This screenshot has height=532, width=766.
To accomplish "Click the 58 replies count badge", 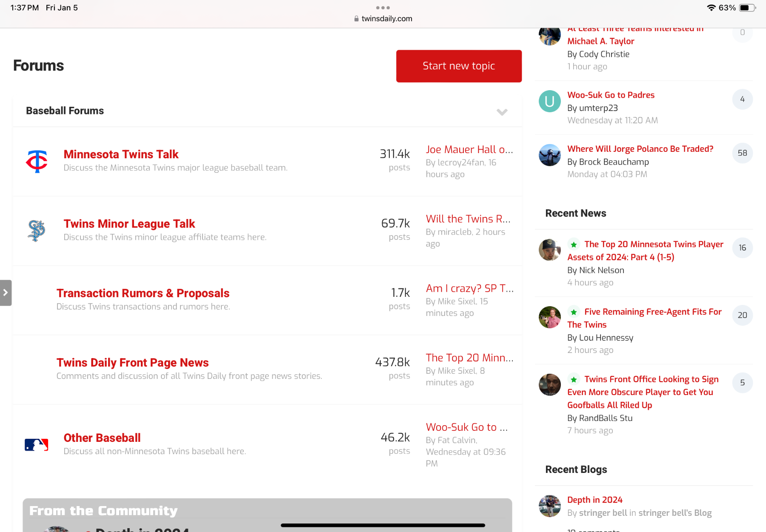I will coord(742,153).
